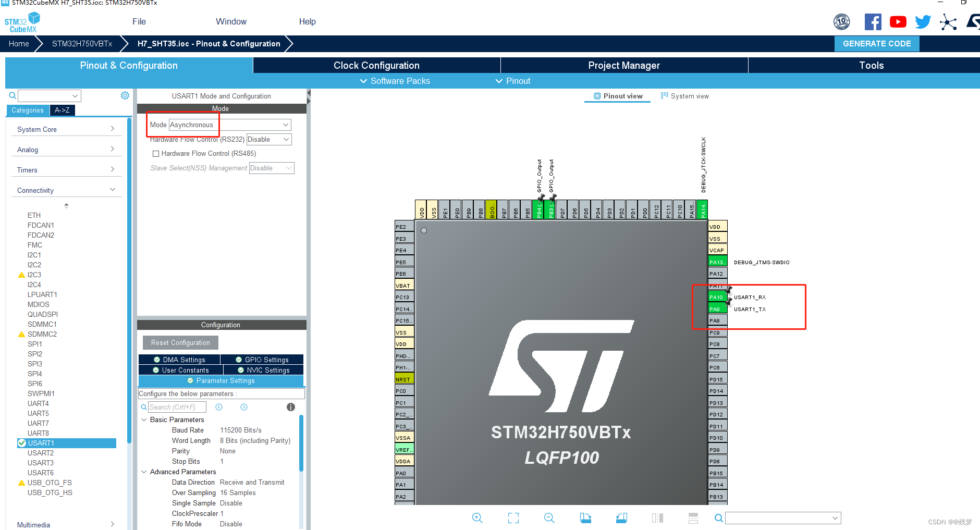
Task: Click the 10-year anniversary badge icon
Action: (842, 22)
